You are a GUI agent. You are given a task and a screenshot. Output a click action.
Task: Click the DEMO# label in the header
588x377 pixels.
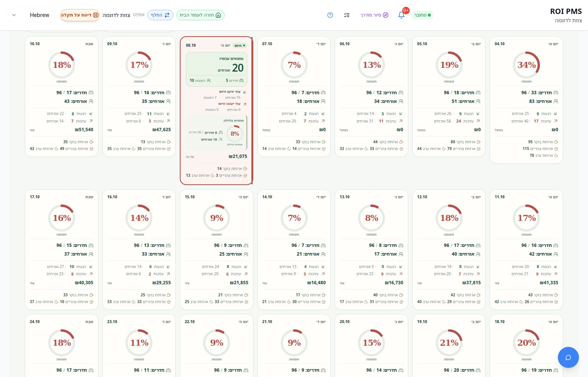(139, 15)
